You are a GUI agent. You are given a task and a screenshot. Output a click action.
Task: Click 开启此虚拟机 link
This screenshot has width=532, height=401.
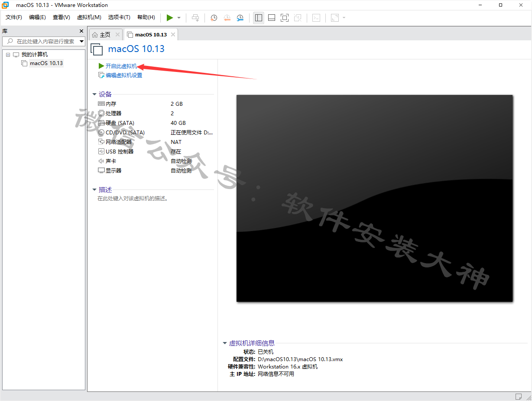[x=121, y=66]
